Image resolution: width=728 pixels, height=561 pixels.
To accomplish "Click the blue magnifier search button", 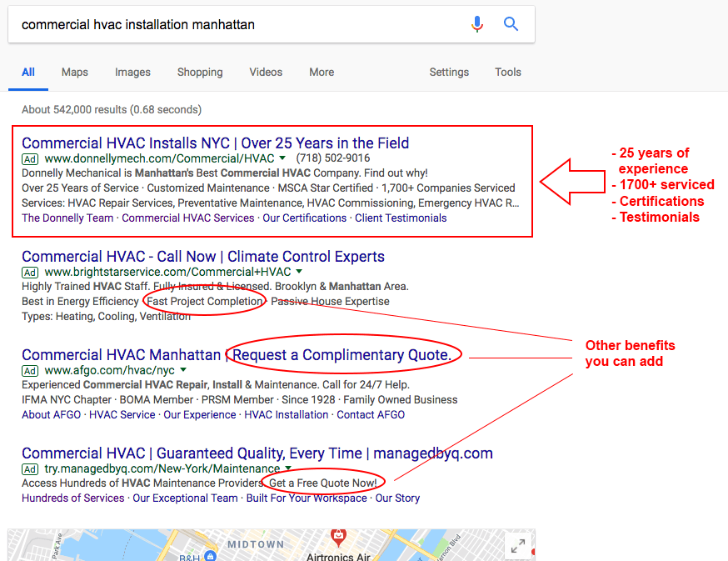I will (511, 23).
